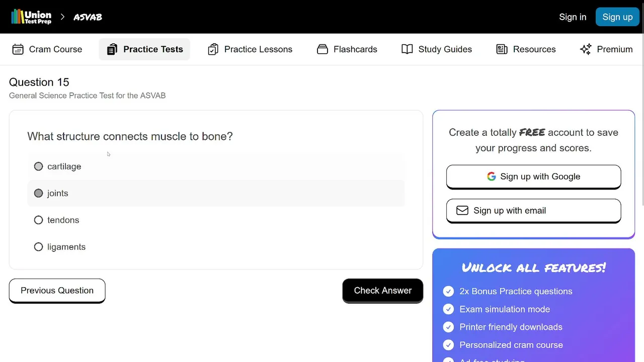Click the Google logo icon
The image size is (644, 362).
[492, 176]
